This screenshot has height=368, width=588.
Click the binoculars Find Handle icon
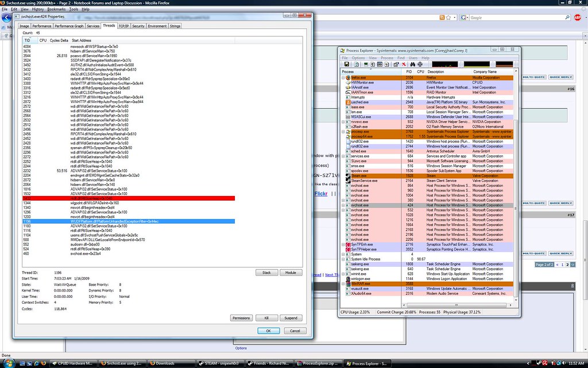[x=412, y=64]
